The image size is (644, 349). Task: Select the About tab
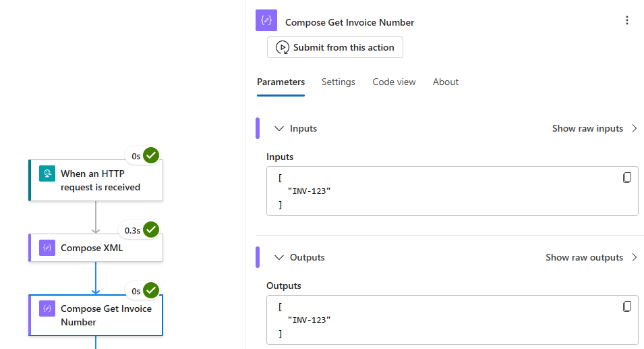coord(446,82)
